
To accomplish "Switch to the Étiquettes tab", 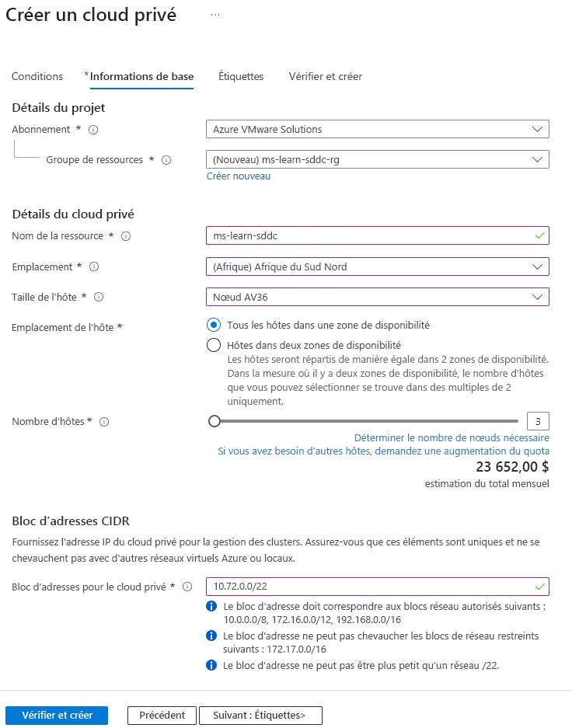I will coord(242,76).
